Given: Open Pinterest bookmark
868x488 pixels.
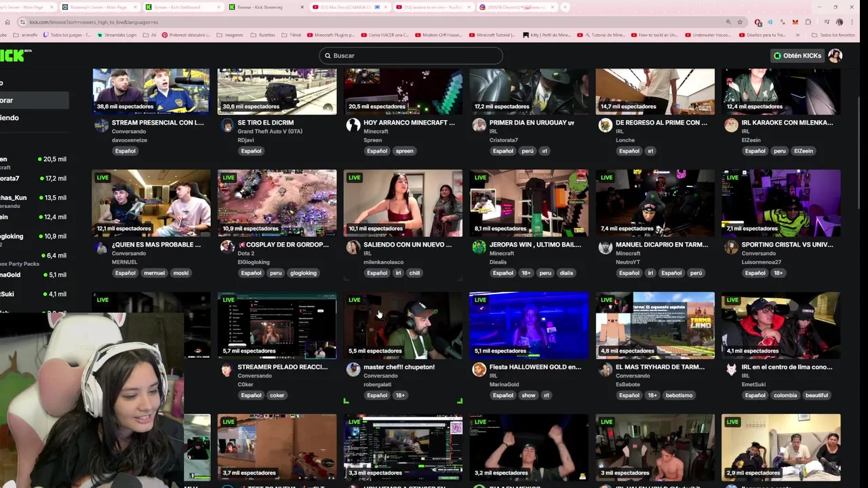Looking at the screenshot, I should coord(186,35).
